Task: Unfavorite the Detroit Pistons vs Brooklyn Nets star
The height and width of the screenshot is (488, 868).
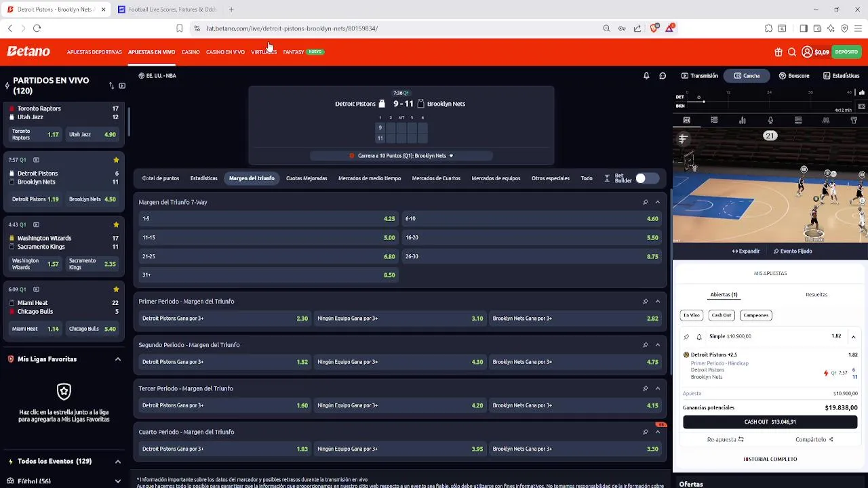Action: pos(116,160)
